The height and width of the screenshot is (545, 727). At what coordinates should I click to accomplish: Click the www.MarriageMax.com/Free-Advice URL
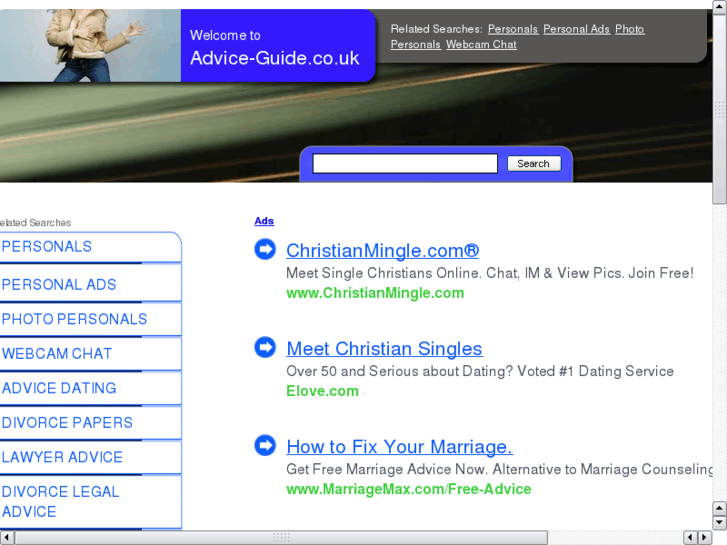click(408, 489)
